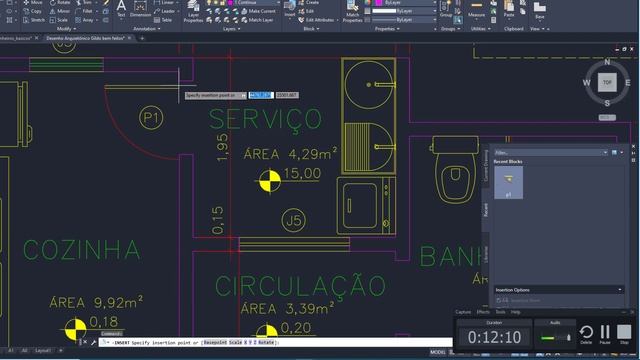Select recent block thumbnail in Blocks palette
The height and width of the screenshot is (360, 640).
point(509,183)
